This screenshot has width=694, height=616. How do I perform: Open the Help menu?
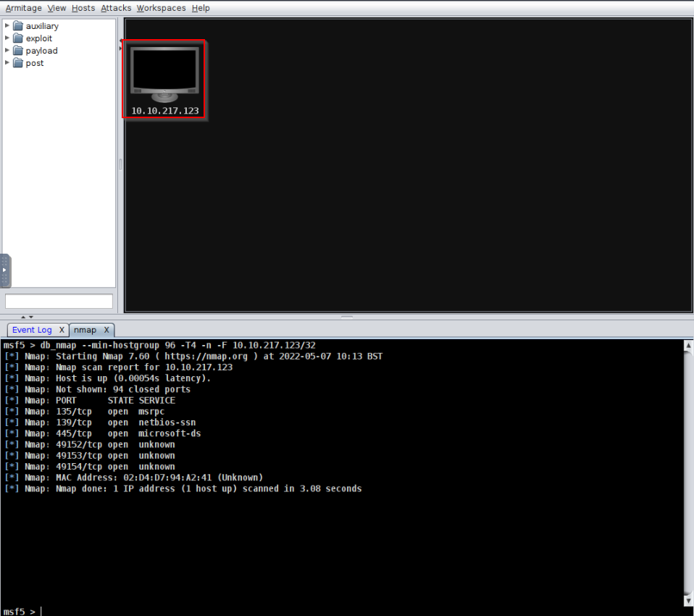click(x=201, y=8)
